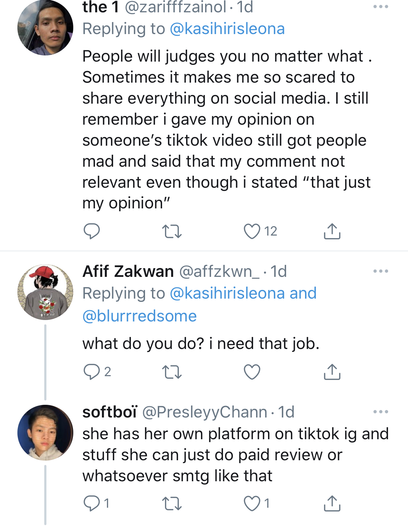Screen dimensions: 408x532
Task: Open softboï's profile avatar
Action: pos(45,433)
